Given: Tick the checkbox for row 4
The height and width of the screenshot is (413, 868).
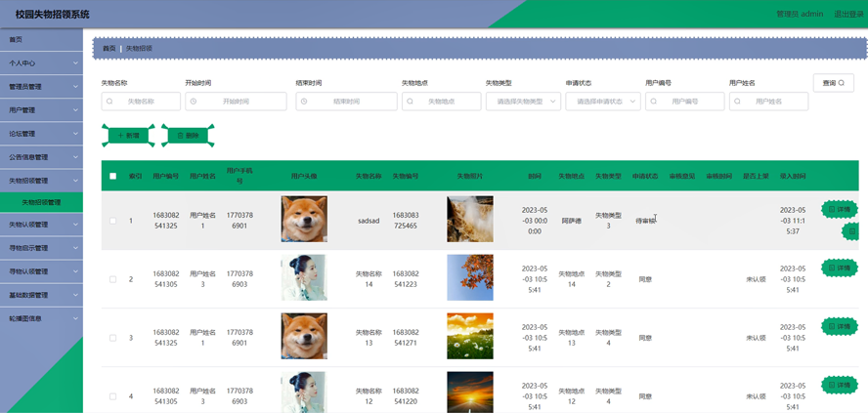Looking at the screenshot, I should pos(113,396).
